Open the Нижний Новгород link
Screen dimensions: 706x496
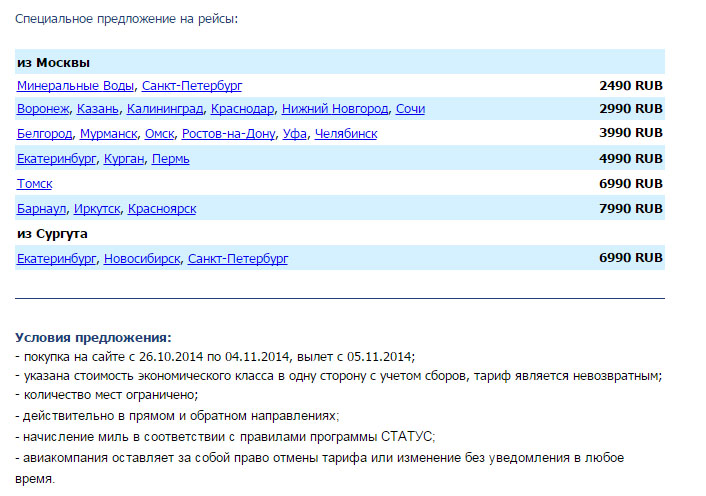pyautogui.click(x=335, y=109)
